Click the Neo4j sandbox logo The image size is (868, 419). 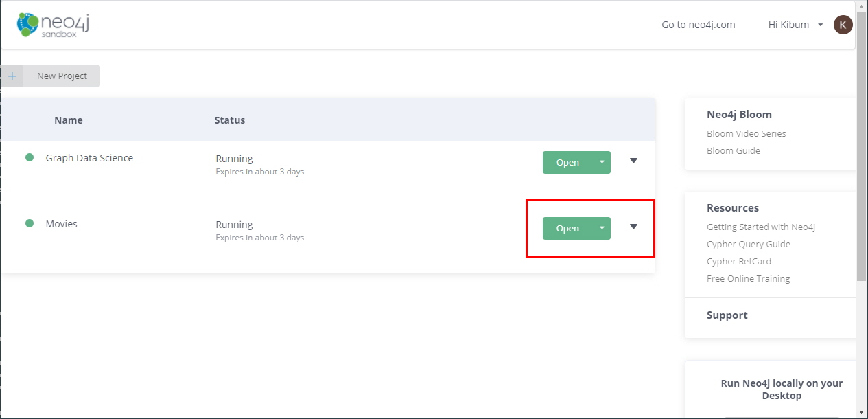pos(54,25)
